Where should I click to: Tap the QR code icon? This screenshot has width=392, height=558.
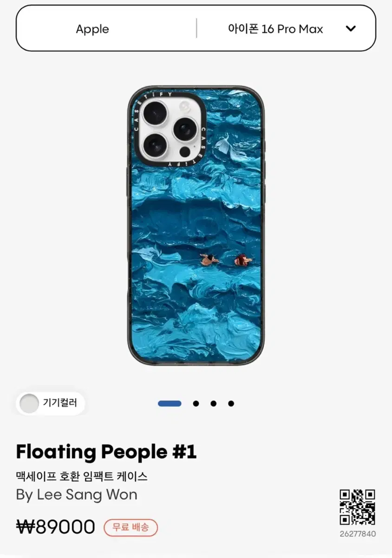pyautogui.click(x=357, y=507)
